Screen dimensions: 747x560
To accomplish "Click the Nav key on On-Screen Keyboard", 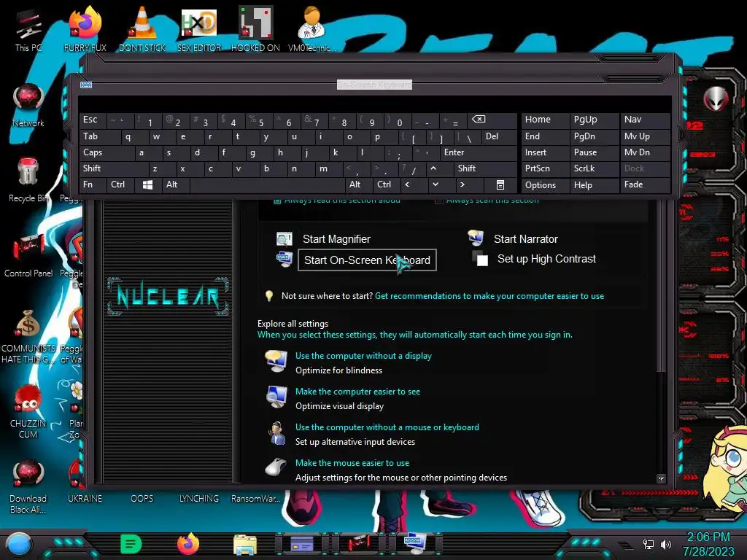I will pyautogui.click(x=645, y=120).
